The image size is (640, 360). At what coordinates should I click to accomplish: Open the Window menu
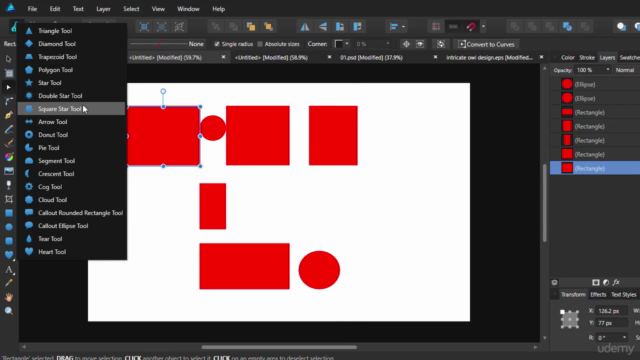tap(188, 9)
